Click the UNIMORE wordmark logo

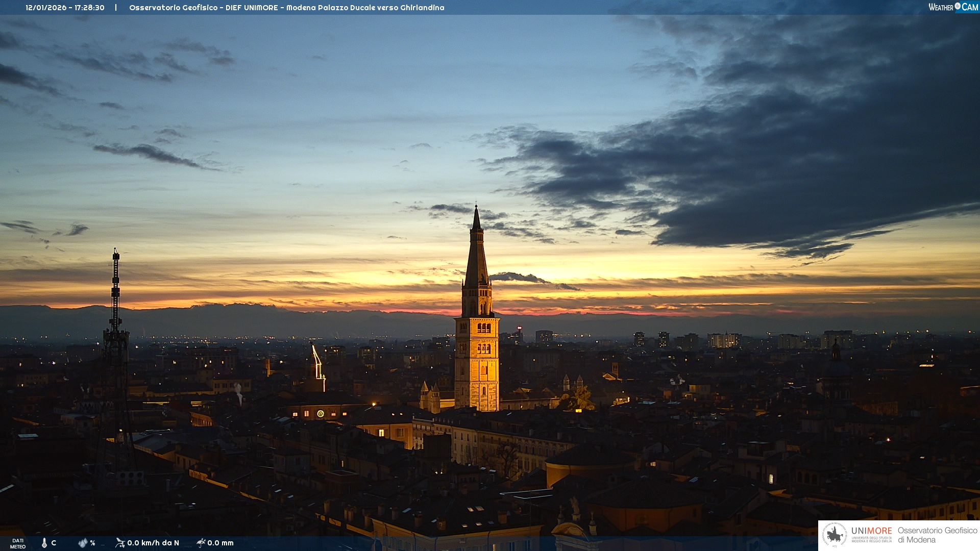coord(871,531)
